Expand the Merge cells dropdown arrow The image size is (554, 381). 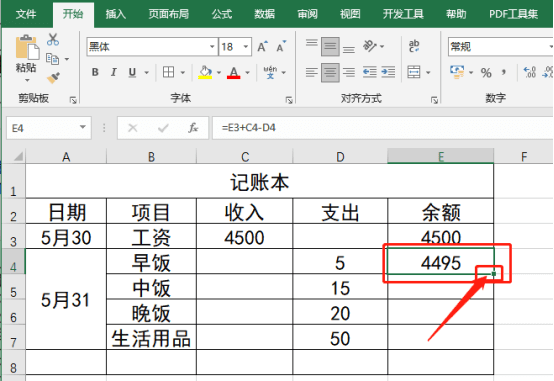[428, 72]
